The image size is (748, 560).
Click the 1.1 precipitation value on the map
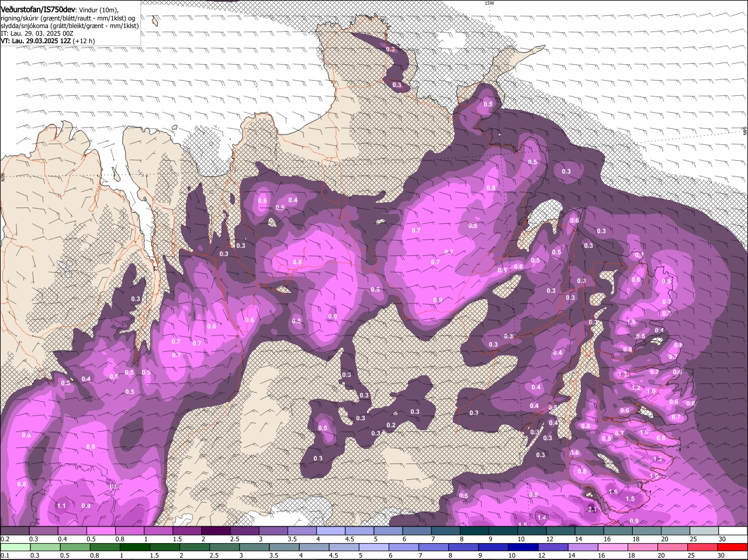click(x=61, y=506)
